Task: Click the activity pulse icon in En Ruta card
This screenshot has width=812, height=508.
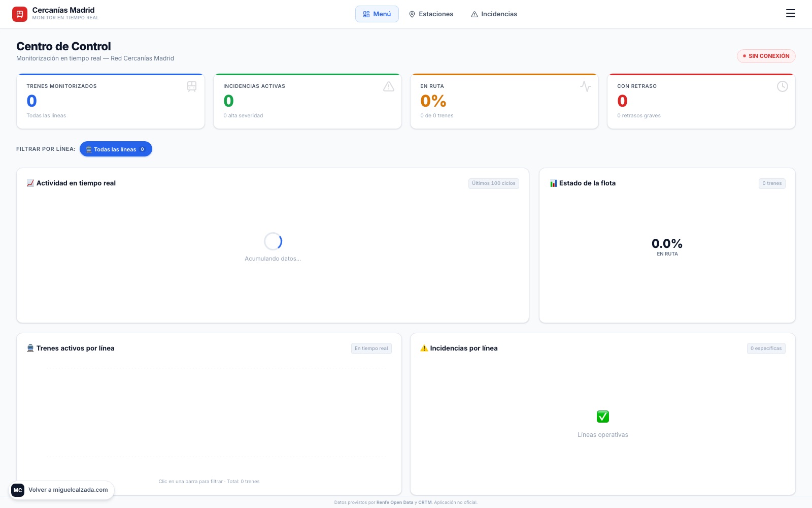Action: [586, 86]
